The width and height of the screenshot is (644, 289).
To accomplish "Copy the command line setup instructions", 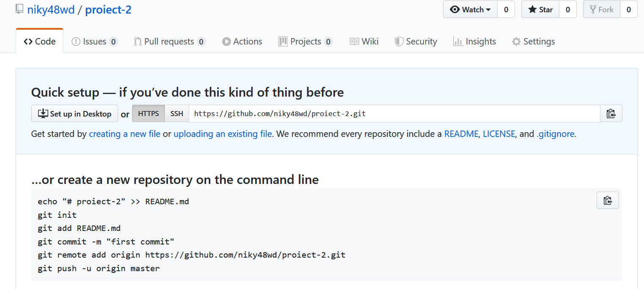I will tap(608, 200).
